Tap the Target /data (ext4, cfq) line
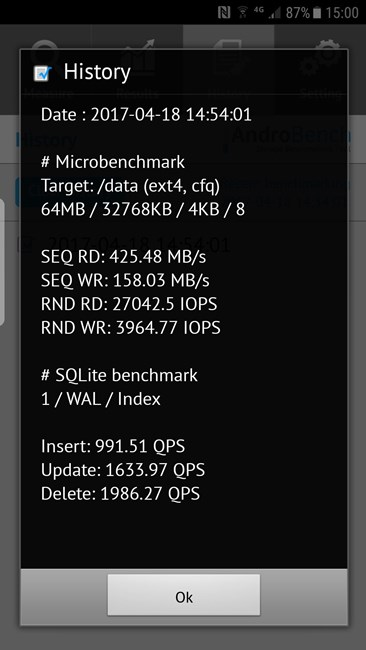Image resolution: width=366 pixels, height=650 pixels. tap(130, 186)
